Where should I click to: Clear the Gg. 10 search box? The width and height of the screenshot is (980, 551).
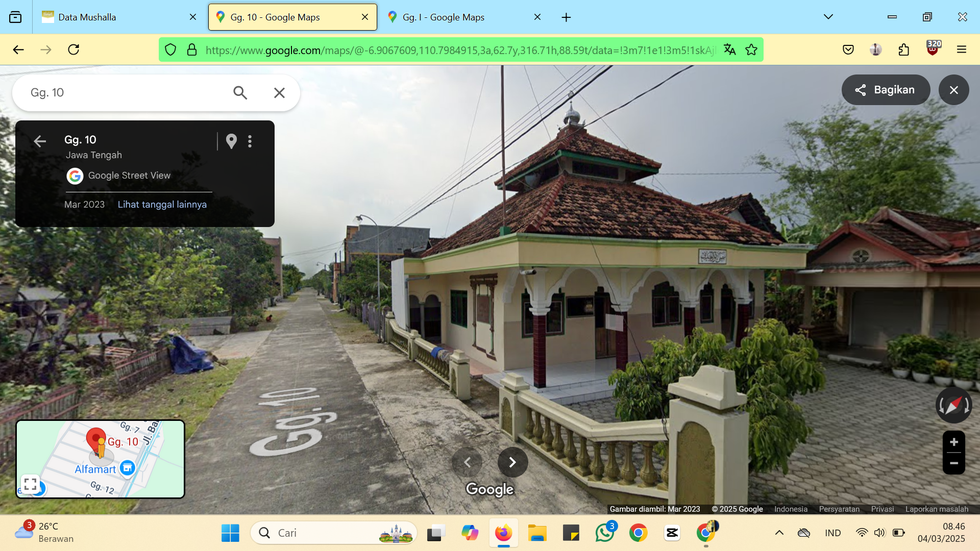pyautogui.click(x=279, y=93)
